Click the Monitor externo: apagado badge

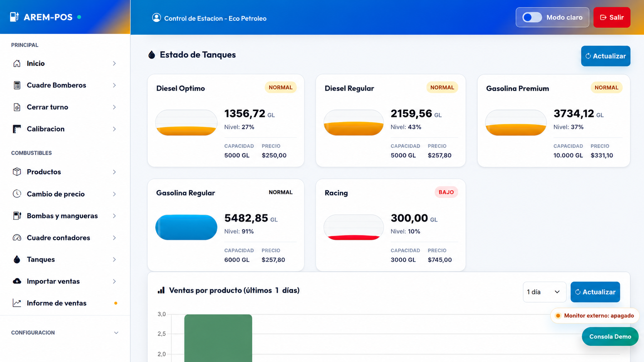595,316
